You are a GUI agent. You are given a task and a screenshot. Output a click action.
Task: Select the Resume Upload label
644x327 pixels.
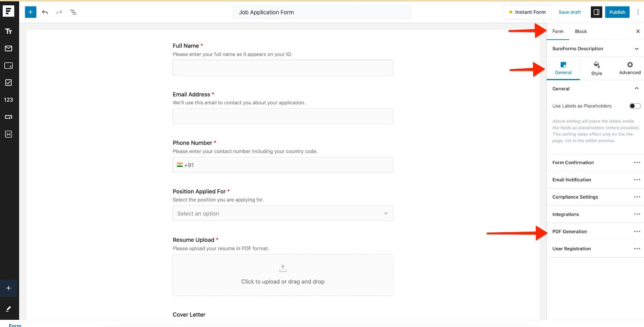tap(194, 240)
